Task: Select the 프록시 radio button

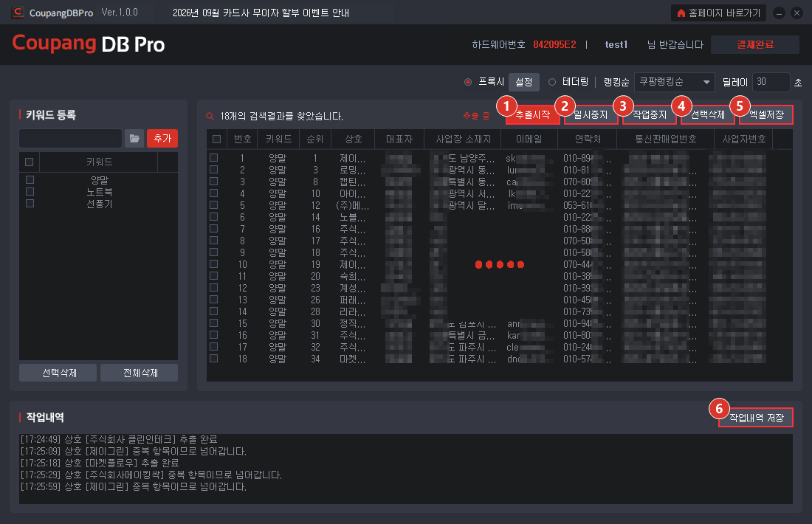Action: coord(468,82)
